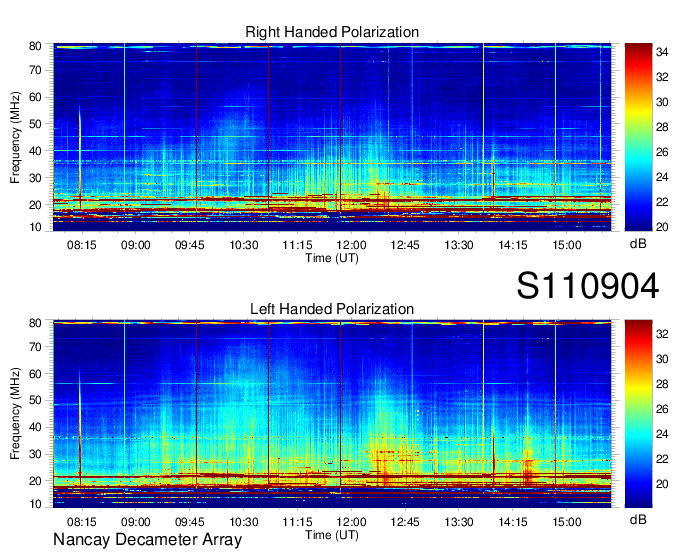Click the 10:30 time tick under Left Handed plot
This screenshot has height=552, width=680.
click(x=244, y=521)
